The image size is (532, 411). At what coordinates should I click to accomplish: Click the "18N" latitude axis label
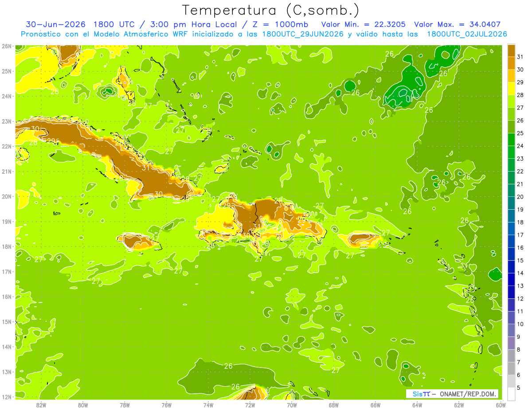(x=7, y=247)
